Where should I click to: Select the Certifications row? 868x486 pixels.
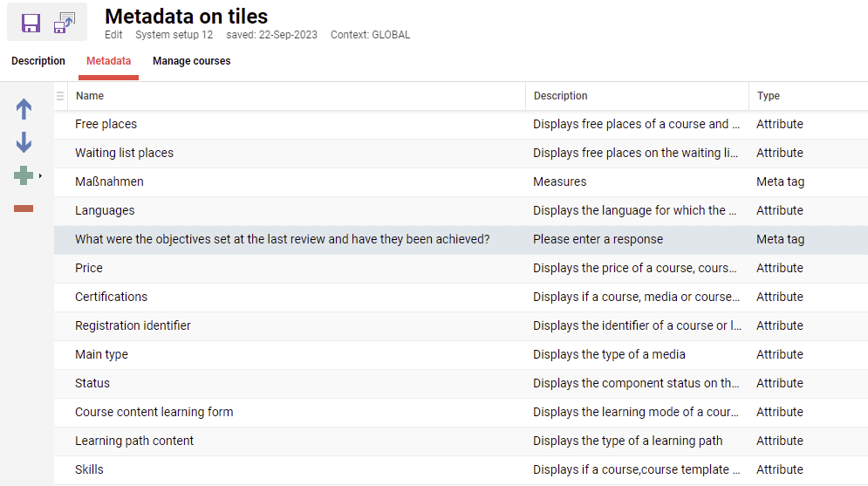111,297
